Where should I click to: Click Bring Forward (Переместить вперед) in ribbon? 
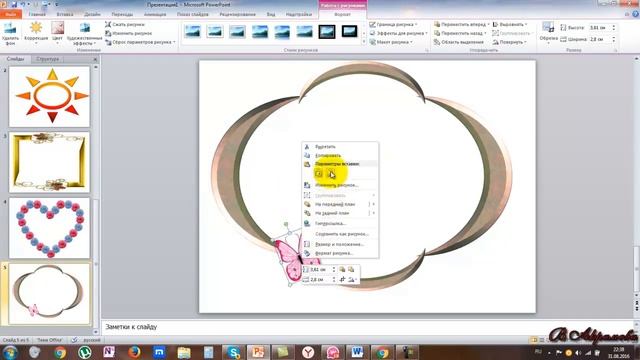pos(461,24)
